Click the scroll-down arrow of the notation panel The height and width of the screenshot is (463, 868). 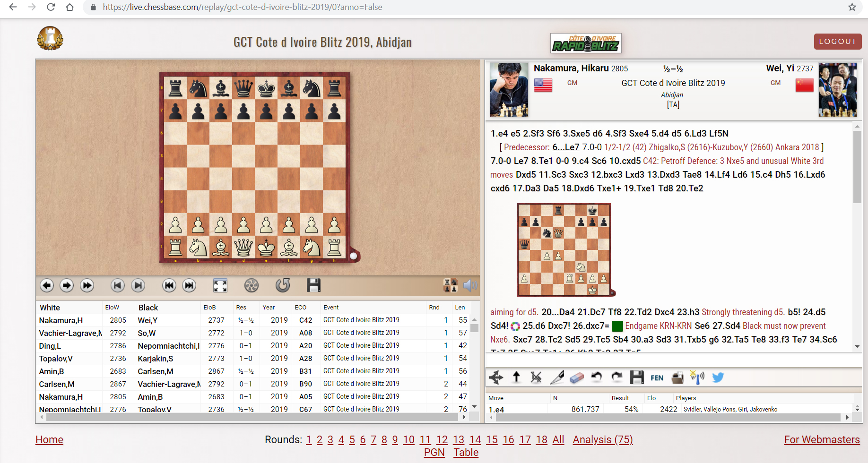pos(857,346)
